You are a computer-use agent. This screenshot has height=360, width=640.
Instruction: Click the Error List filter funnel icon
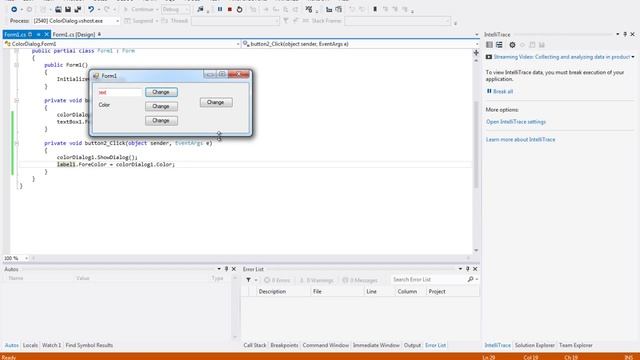248,280
